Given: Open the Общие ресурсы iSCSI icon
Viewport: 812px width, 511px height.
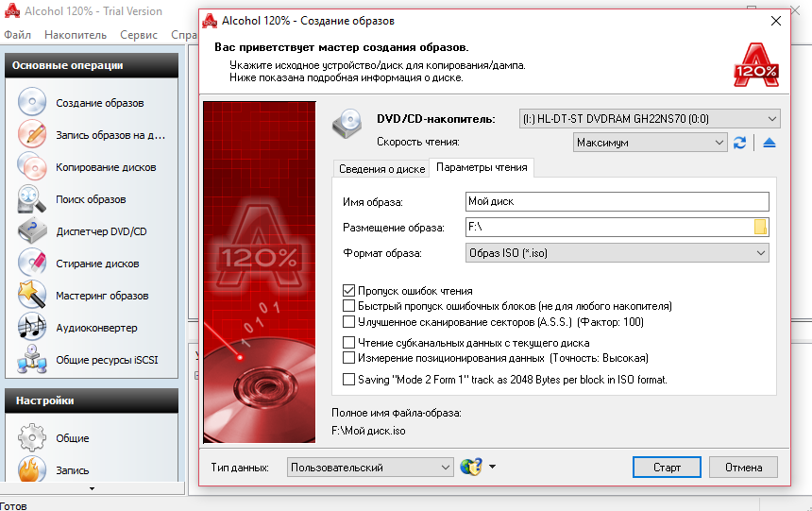Looking at the screenshot, I should click(x=32, y=359).
